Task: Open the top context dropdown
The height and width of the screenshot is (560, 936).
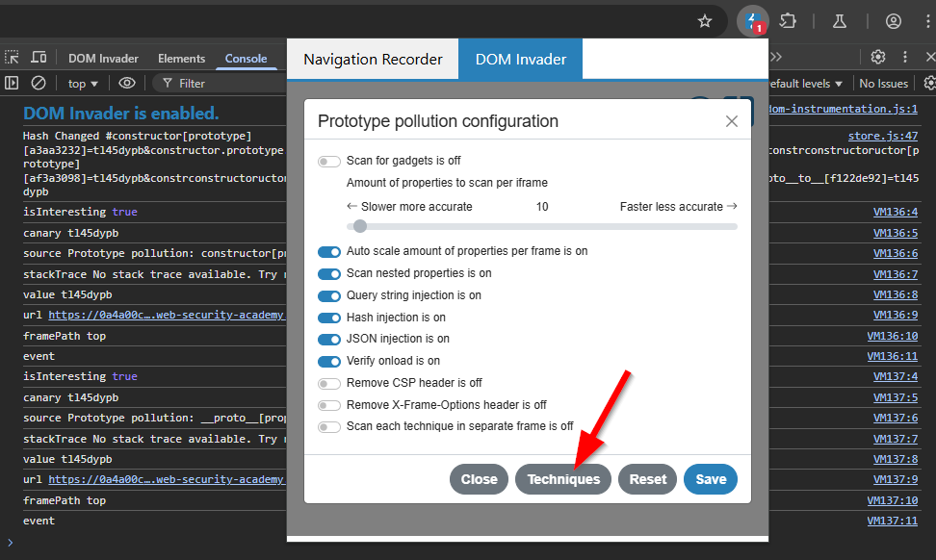Action: pyautogui.click(x=83, y=84)
